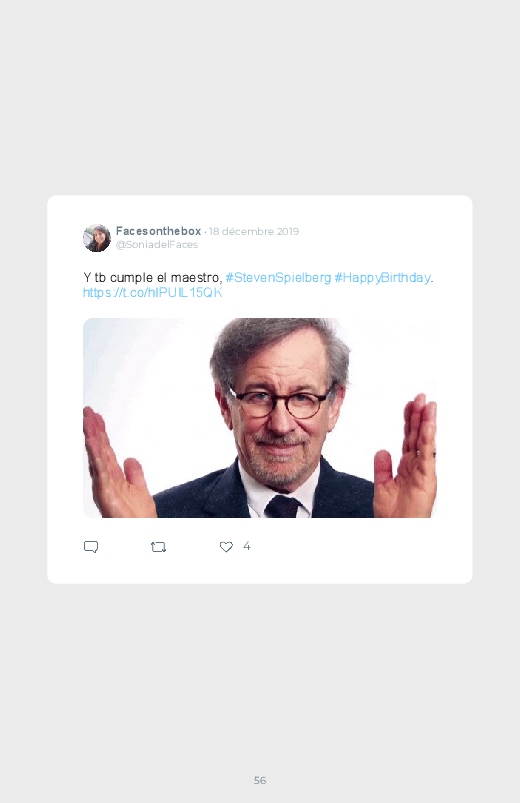
Task: Click page number 56 at the bottom
Action: click(260, 780)
